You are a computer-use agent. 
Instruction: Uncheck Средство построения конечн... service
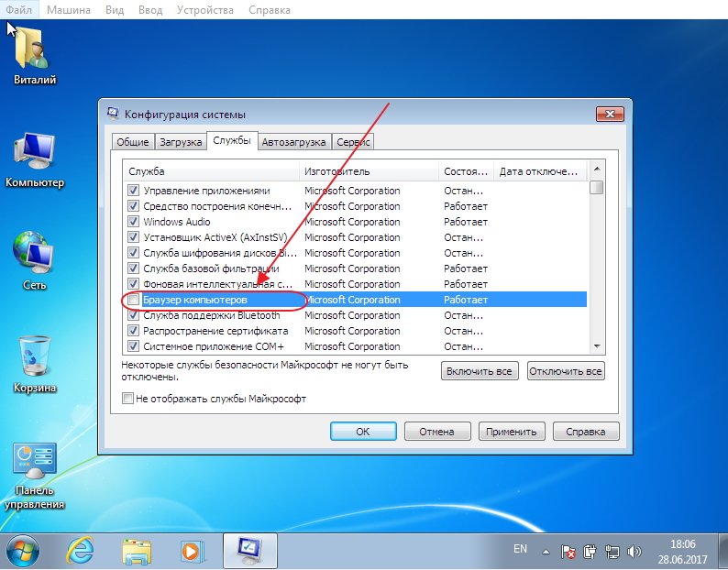pos(133,205)
